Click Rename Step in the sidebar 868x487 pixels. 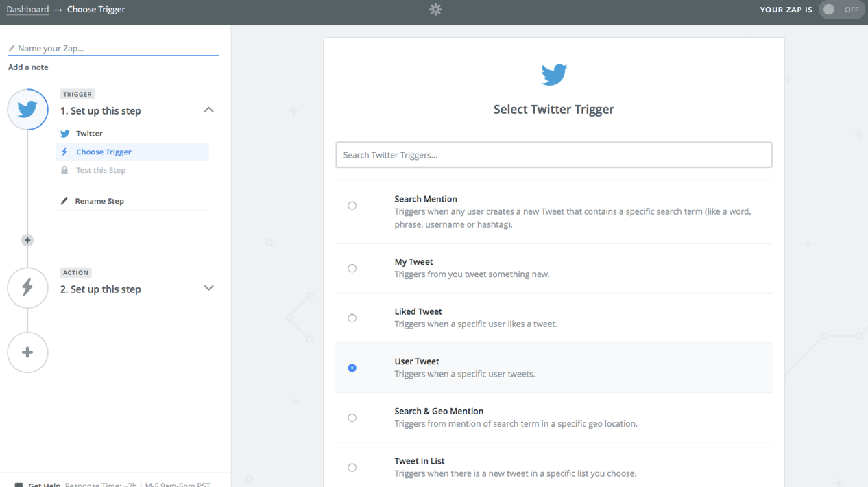[x=99, y=201]
